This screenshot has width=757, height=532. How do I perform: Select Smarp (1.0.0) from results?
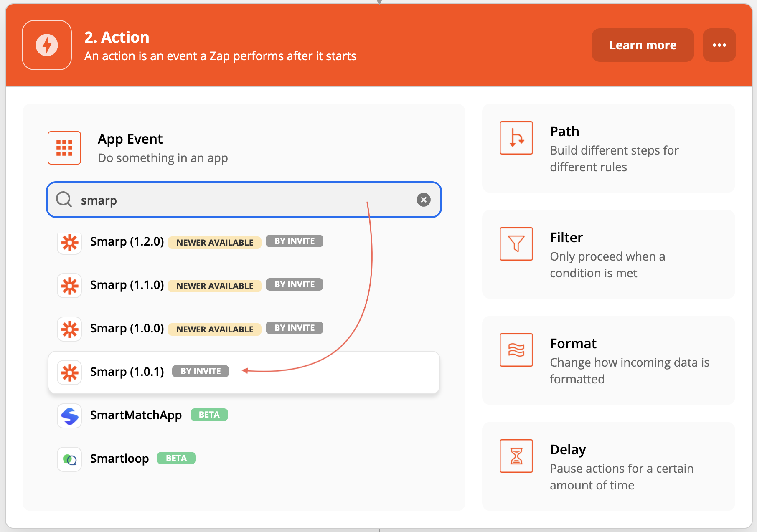pyautogui.click(x=244, y=329)
